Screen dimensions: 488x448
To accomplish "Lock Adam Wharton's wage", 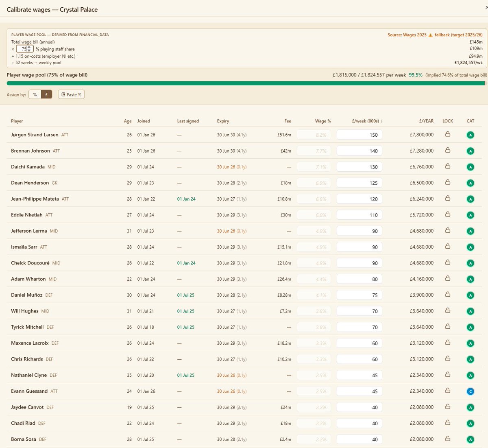I will click(448, 278).
